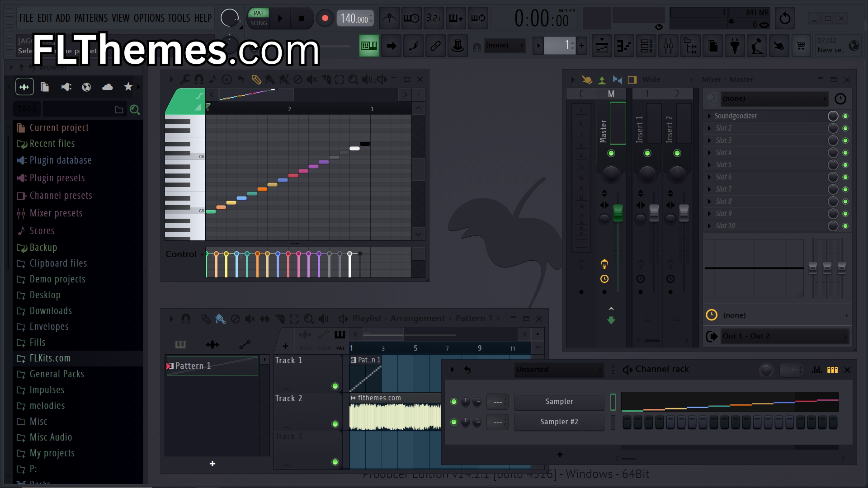The width and height of the screenshot is (868, 488).
Task: Mute Track 1 in the Playlist
Action: point(335,386)
